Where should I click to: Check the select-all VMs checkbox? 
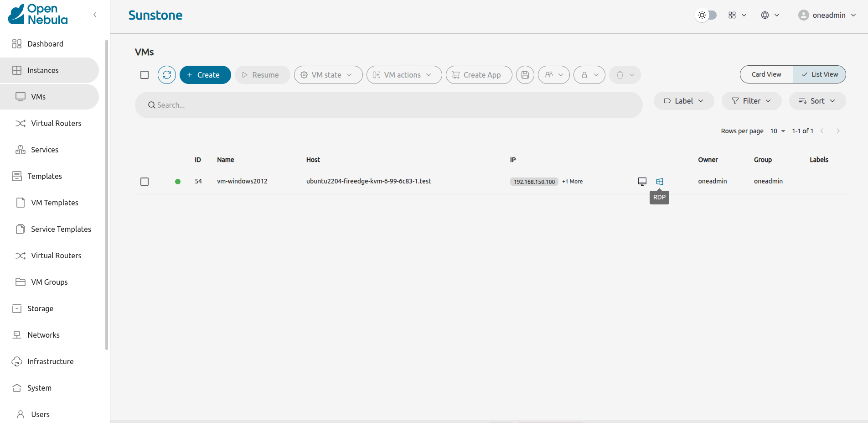point(145,75)
